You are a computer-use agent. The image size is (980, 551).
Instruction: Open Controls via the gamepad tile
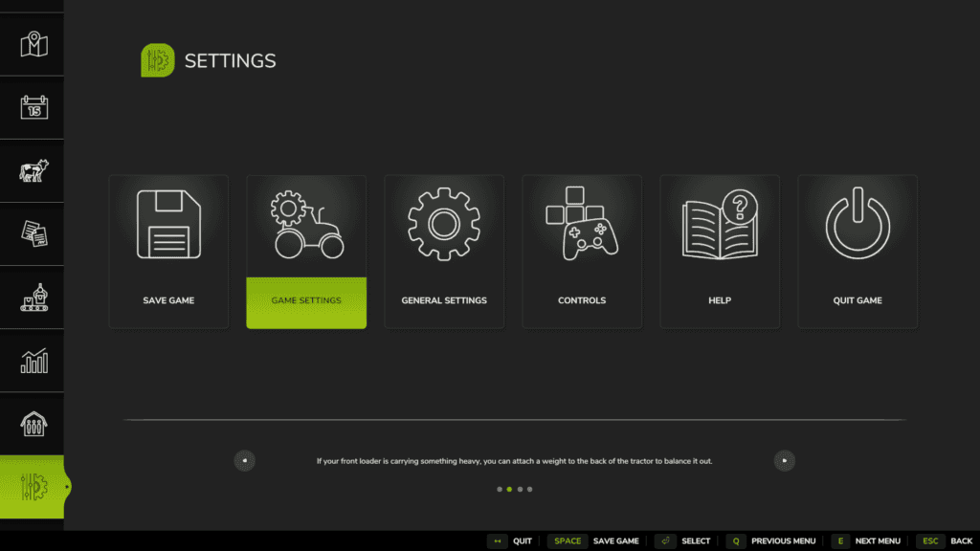pos(582,251)
